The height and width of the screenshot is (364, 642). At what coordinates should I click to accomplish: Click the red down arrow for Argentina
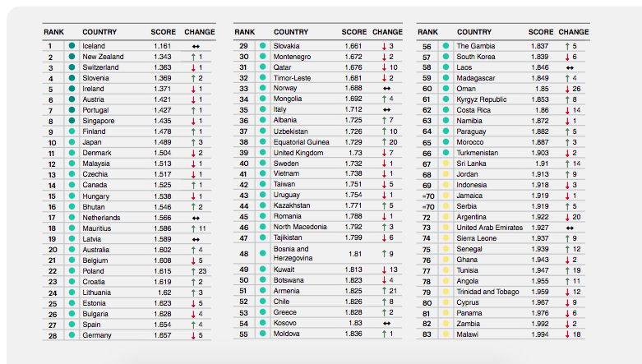click(x=567, y=217)
